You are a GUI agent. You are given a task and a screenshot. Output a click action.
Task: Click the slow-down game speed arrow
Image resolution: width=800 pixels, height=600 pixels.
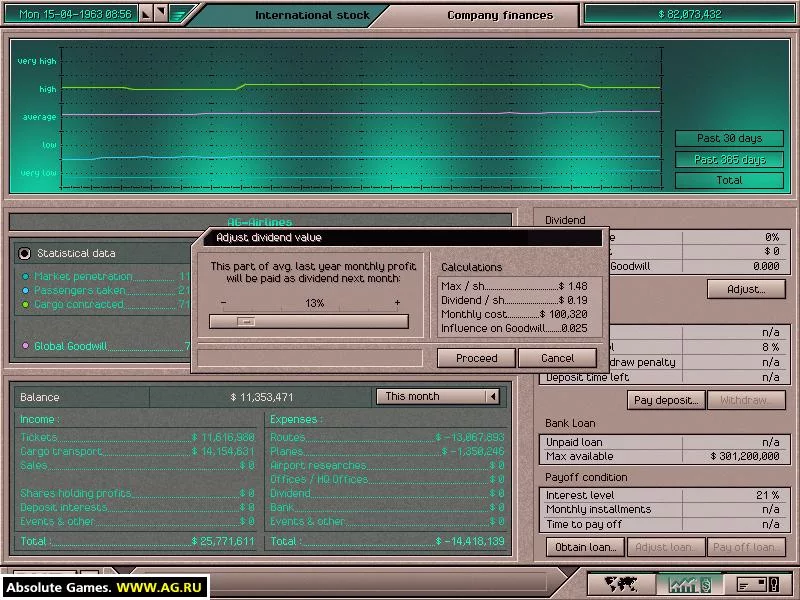click(x=145, y=14)
